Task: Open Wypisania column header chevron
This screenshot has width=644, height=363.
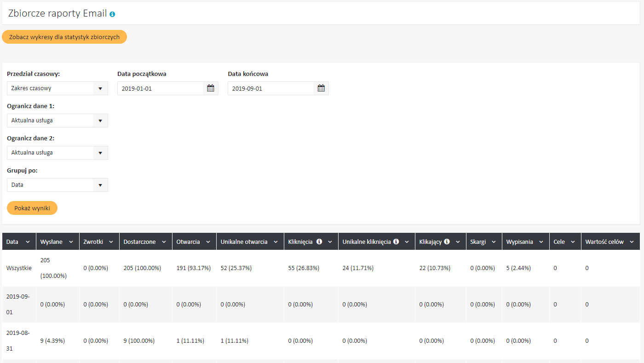Action: click(541, 242)
